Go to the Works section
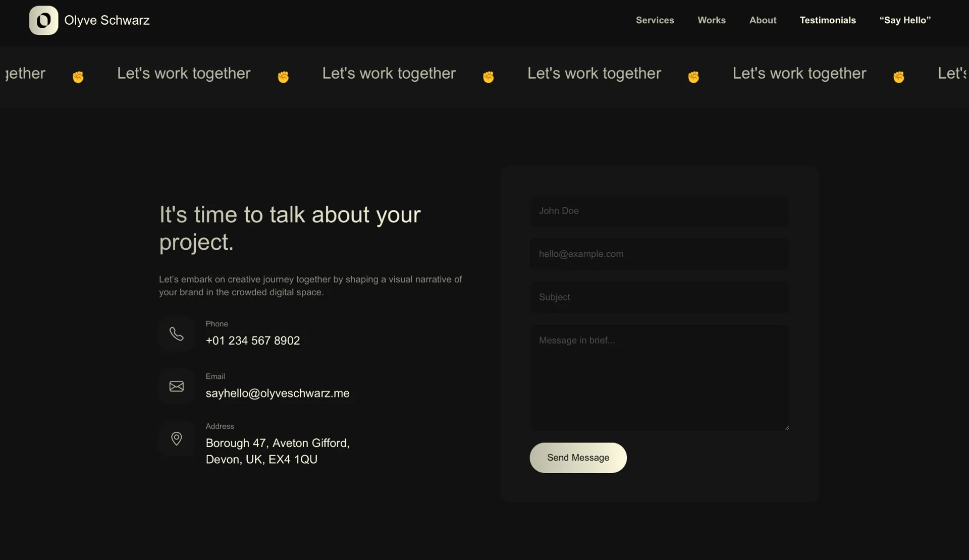Image resolution: width=969 pixels, height=560 pixels. (x=711, y=20)
